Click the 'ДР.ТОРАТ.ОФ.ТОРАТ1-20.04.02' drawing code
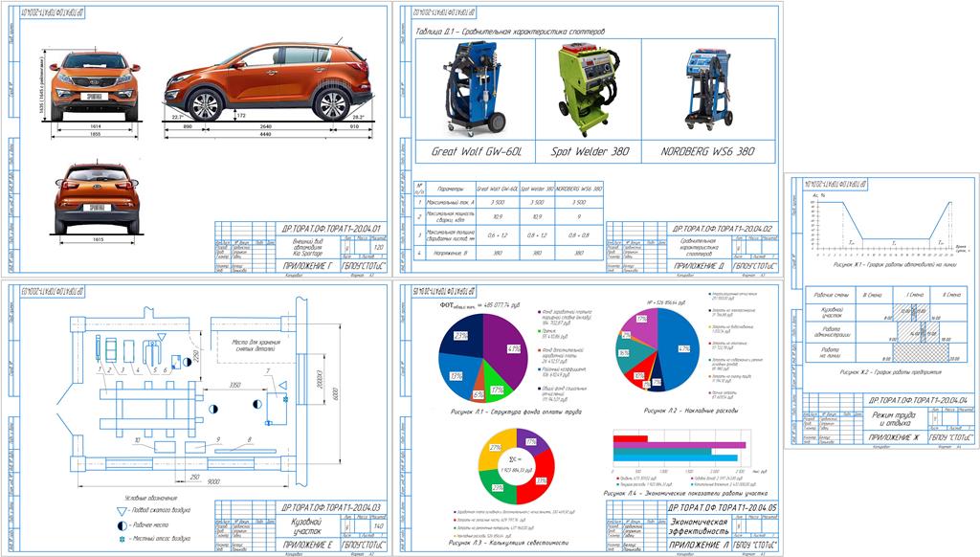The height and width of the screenshot is (557, 980). point(722,229)
